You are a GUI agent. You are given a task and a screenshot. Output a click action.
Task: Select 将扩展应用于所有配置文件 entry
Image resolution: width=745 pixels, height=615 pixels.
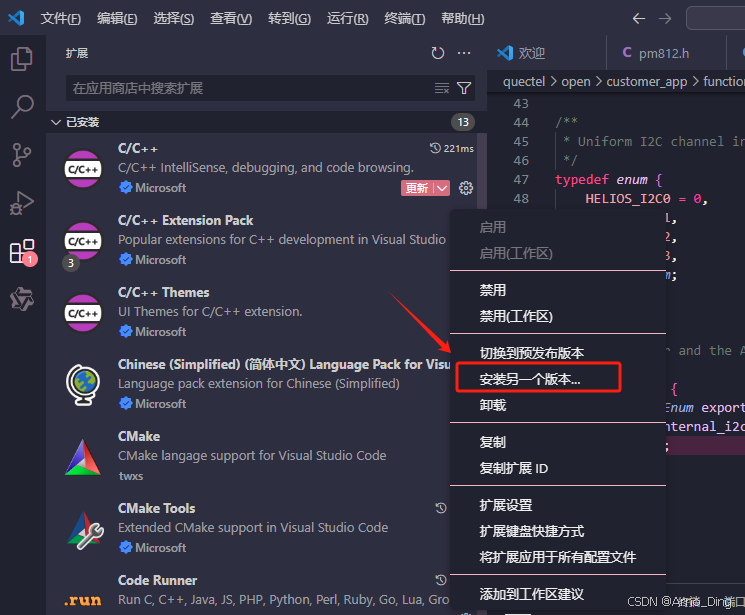click(558, 557)
